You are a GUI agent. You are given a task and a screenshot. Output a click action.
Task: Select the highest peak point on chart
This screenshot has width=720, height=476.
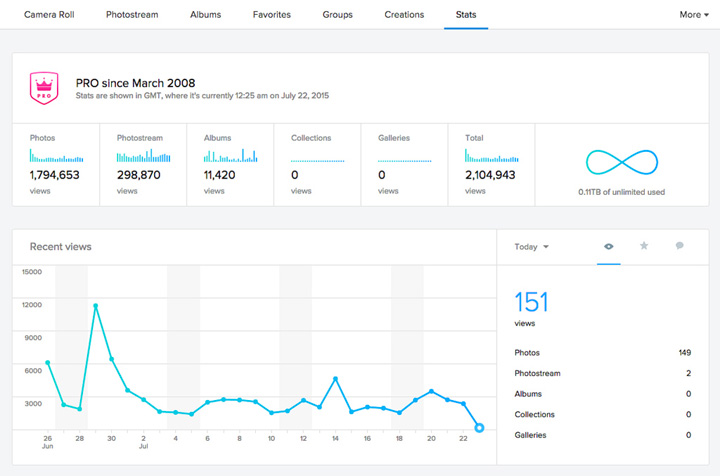pos(95,306)
